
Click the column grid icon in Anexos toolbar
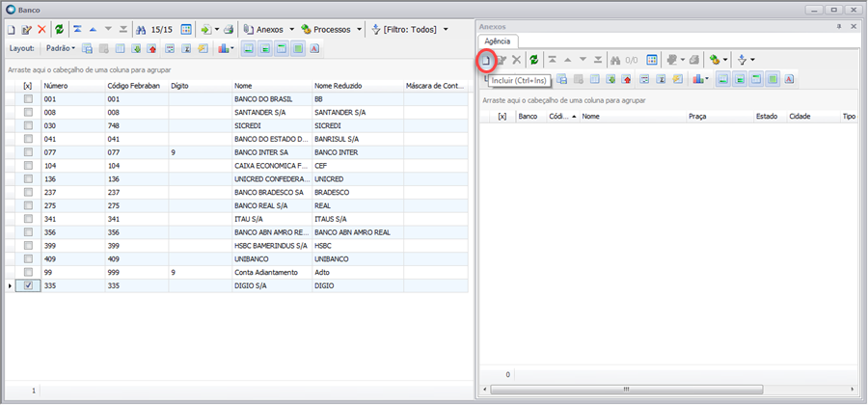[652, 60]
